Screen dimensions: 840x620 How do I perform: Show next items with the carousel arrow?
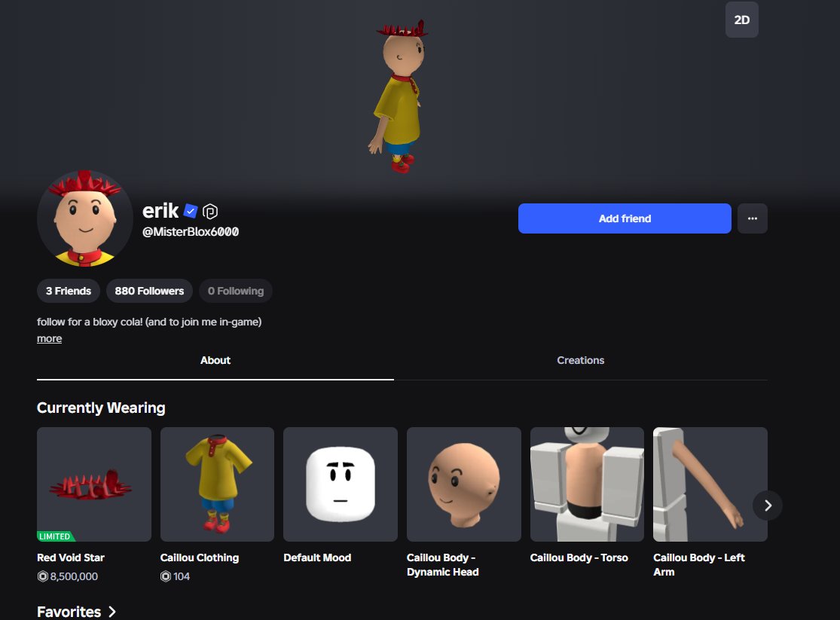click(768, 505)
